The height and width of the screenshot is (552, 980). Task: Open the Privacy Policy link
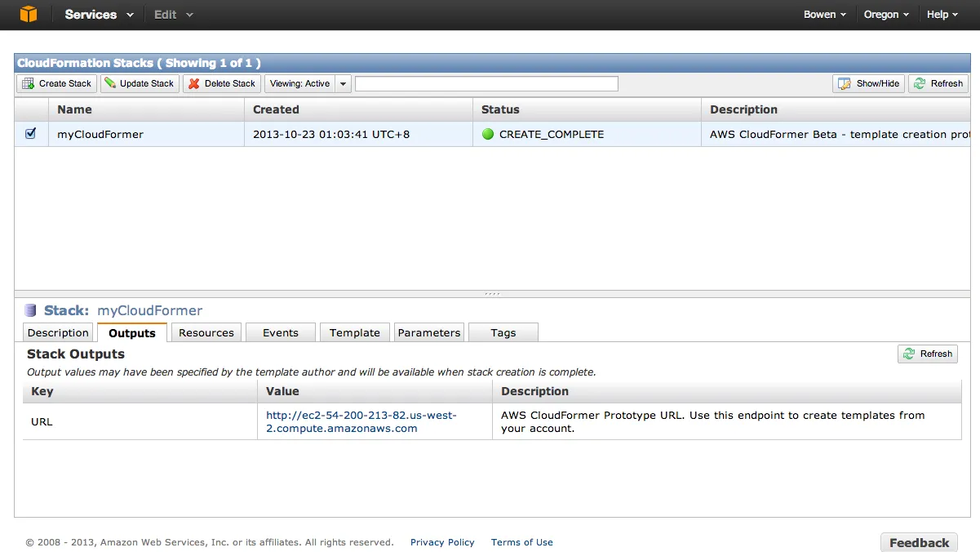(x=442, y=542)
